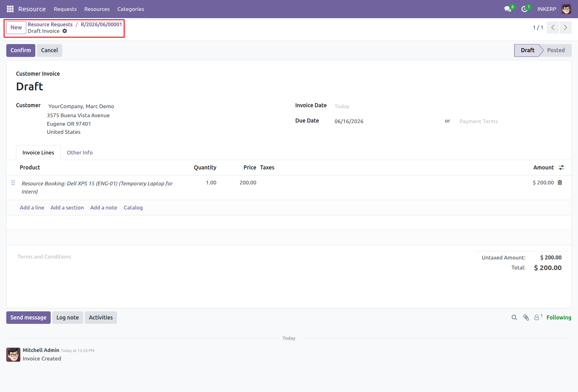Screen dimensions: 578x392
Task: Delete the Dell XPS 15 invoice line
Action: [560, 183]
